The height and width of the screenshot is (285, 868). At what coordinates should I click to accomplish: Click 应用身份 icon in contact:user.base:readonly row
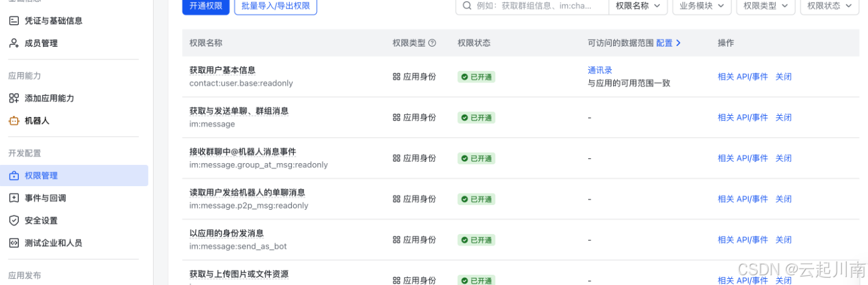click(396, 76)
